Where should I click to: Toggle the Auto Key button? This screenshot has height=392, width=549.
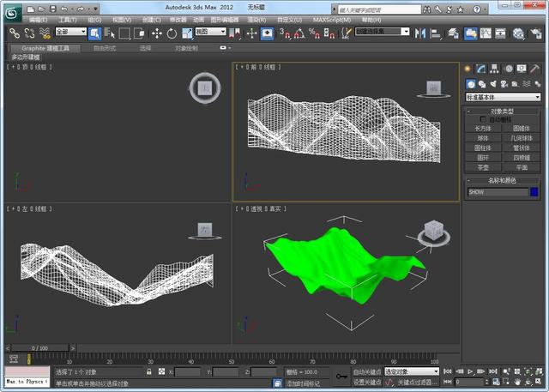pyautogui.click(x=366, y=371)
